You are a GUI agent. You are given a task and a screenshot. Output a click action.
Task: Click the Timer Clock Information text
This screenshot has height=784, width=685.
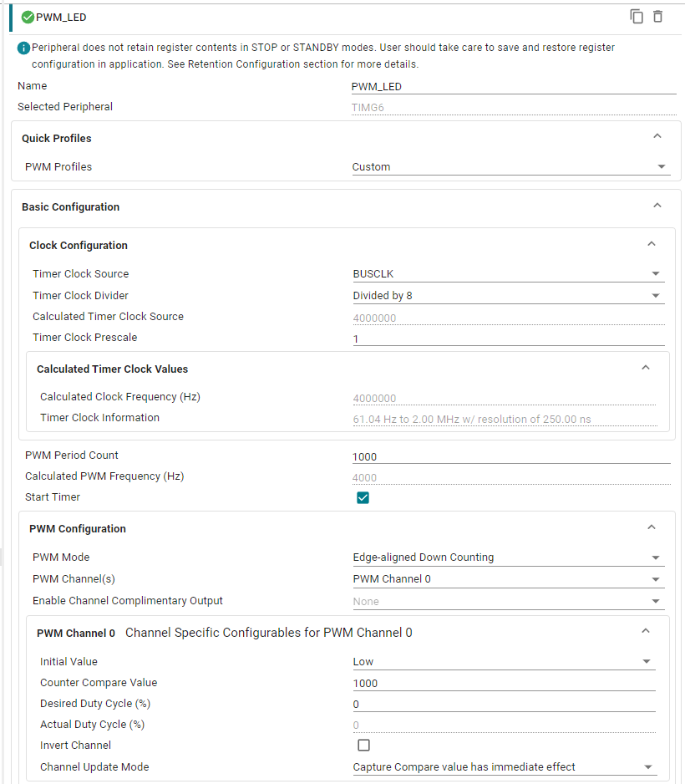point(472,419)
